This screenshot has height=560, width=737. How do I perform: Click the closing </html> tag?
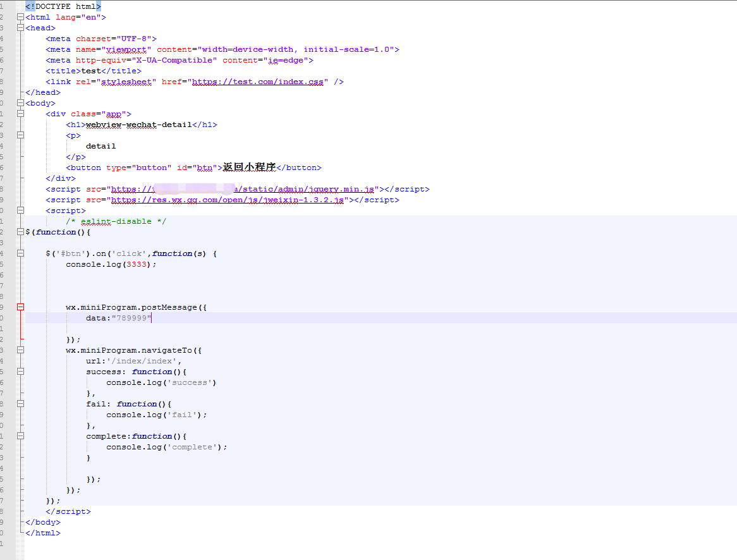43,533
